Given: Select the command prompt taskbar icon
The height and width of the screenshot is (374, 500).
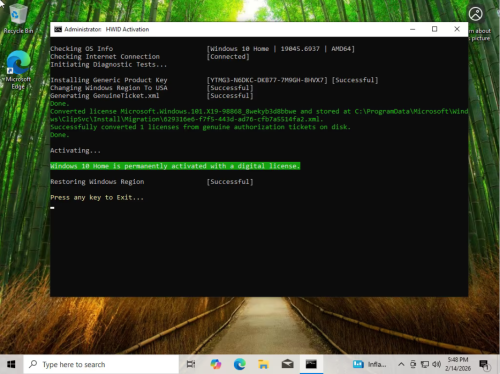Looking at the screenshot, I should tap(311, 364).
